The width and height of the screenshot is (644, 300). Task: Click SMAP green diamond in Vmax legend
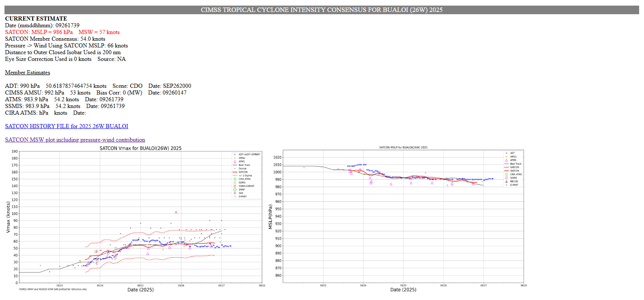click(x=235, y=190)
